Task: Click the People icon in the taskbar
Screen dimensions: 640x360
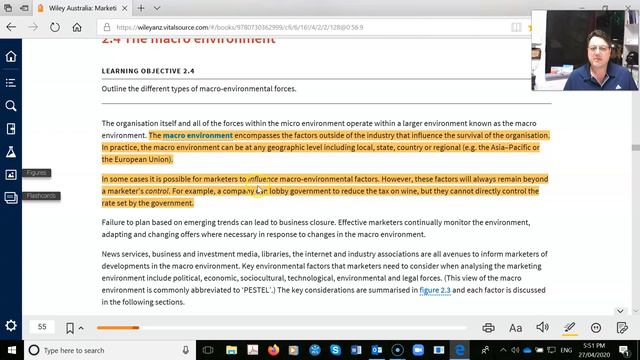Action: point(485,350)
